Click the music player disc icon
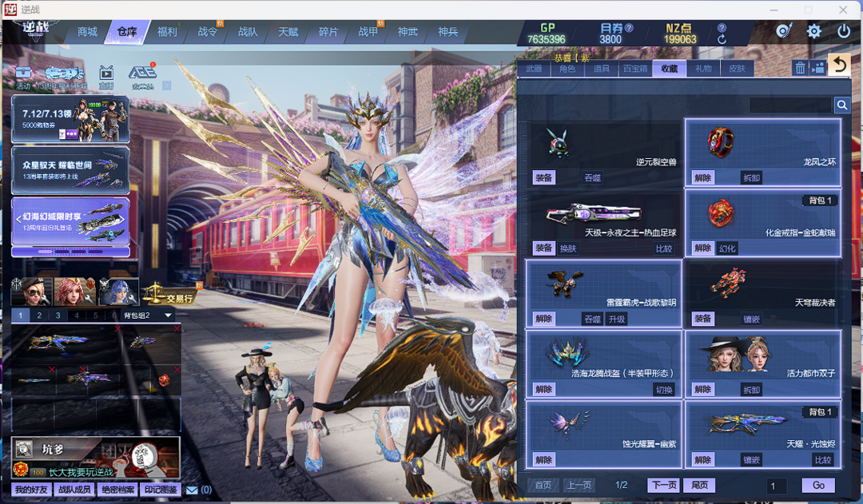Screen dimensions: 863x504 pos(784,31)
